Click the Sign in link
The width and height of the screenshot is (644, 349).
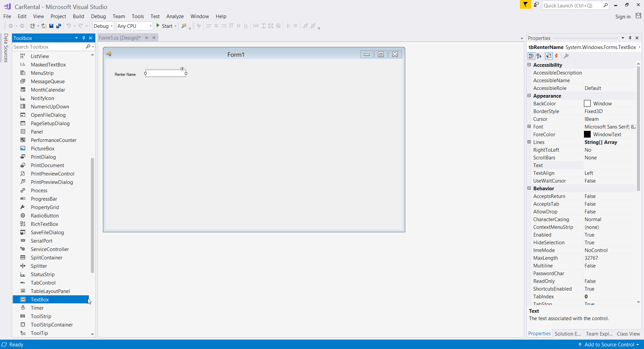pyautogui.click(x=623, y=16)
